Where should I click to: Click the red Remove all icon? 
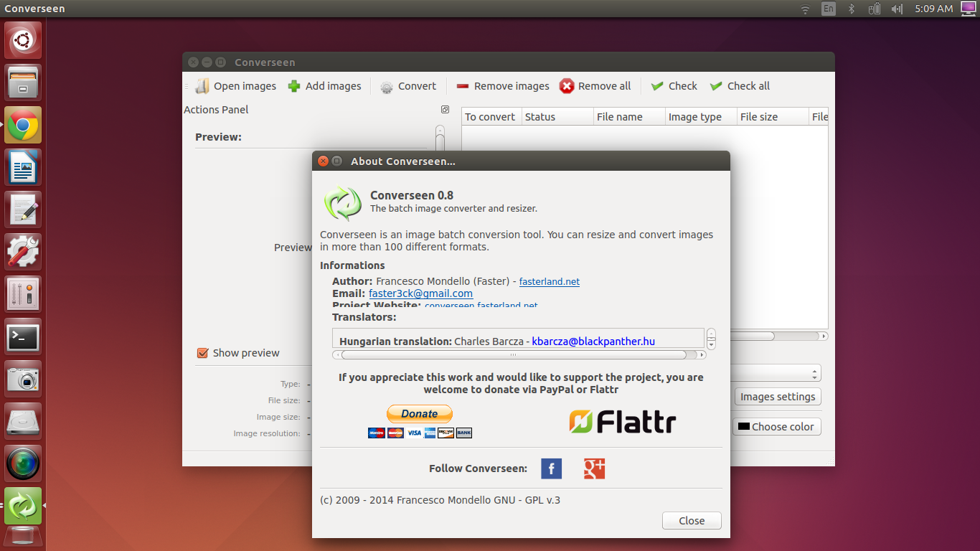click(x=567, y=86)
